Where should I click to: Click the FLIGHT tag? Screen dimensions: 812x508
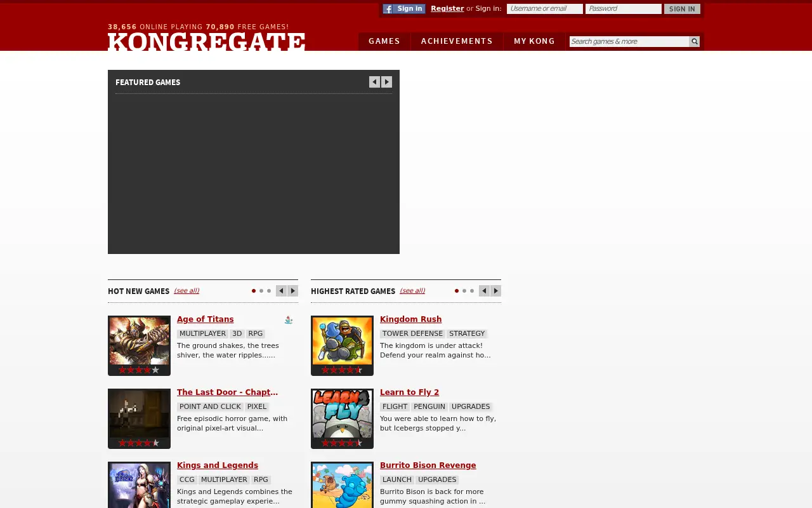pyautogui.click(x=395, y=407)
